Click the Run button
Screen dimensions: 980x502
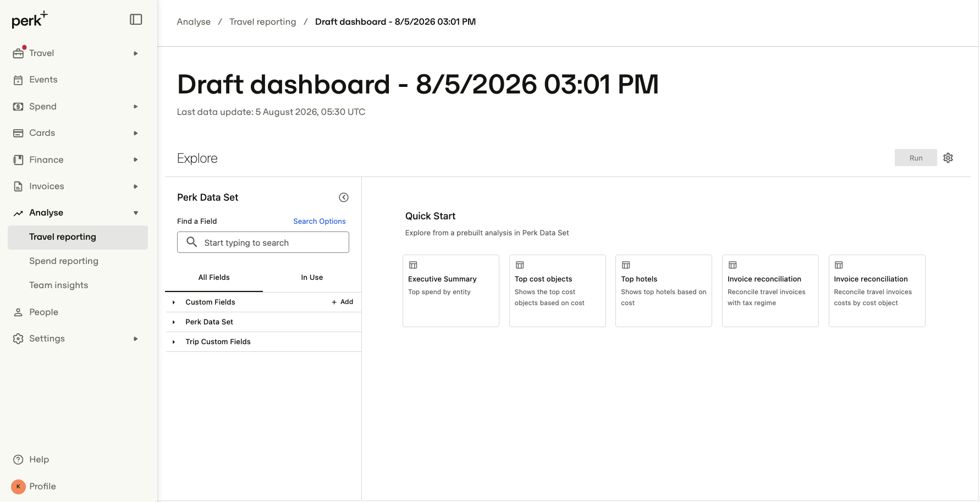pyautogui.click(x=916, y=158)
